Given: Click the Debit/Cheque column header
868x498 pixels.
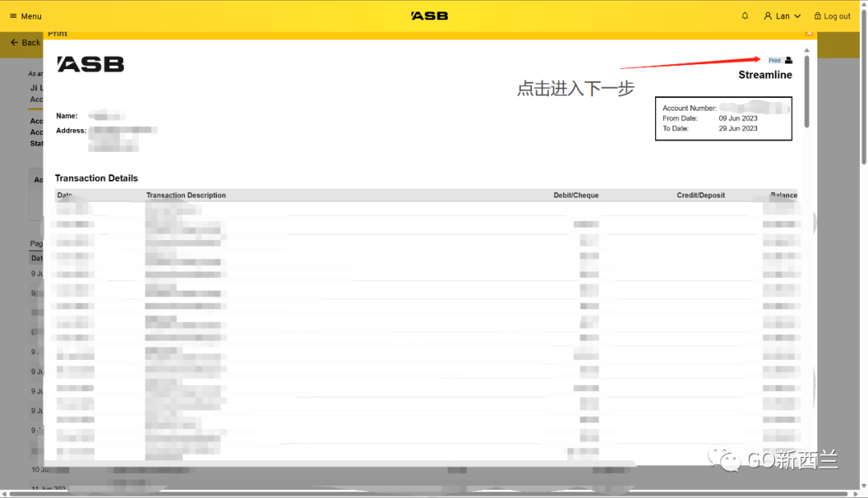Looking at the screenshot, I should pyautogui.click(x=575, y=195).
